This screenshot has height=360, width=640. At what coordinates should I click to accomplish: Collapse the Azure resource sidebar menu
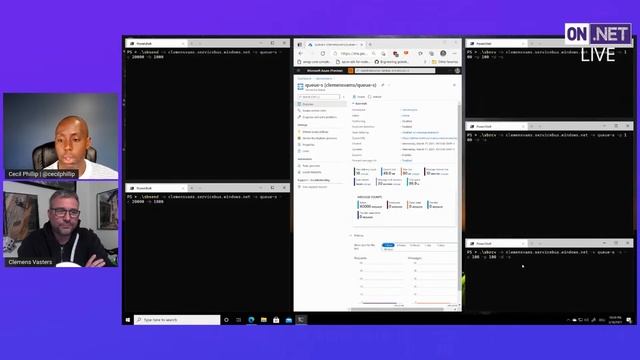pyautogui.click(x=344, y=97)
